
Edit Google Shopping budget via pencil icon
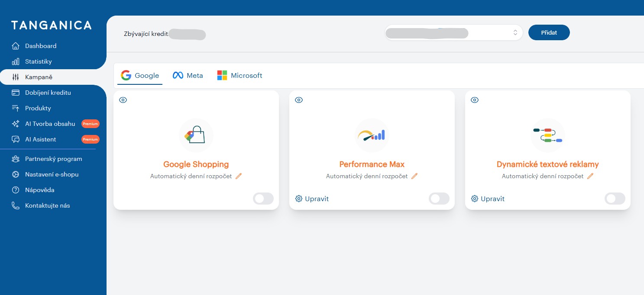239,176
